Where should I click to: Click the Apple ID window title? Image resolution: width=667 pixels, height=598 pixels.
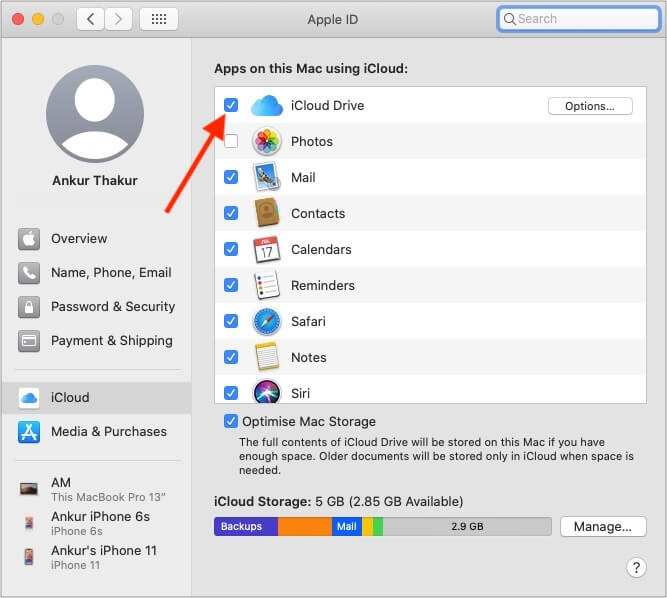333,20
